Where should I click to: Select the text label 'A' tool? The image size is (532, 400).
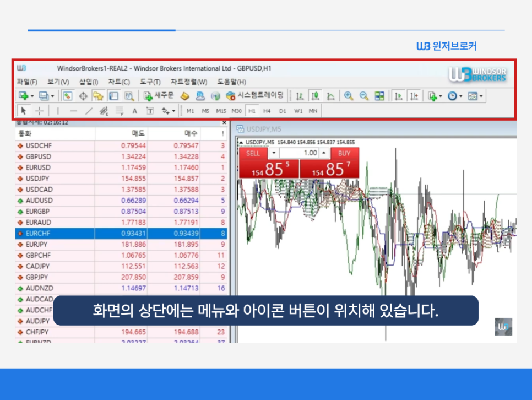[134, 111]
